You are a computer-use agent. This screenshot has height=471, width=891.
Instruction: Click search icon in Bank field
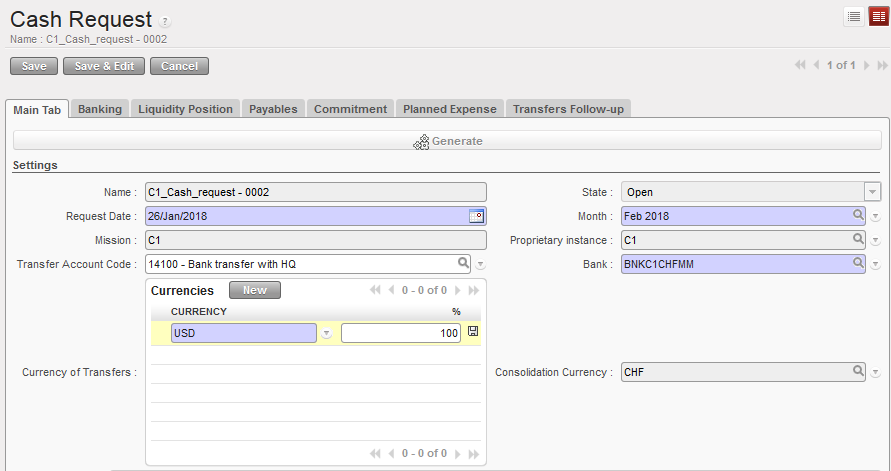click(858, 264)
